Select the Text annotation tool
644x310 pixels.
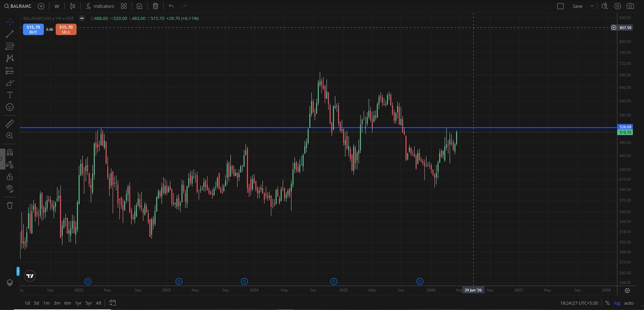click(x=9, y=95)
